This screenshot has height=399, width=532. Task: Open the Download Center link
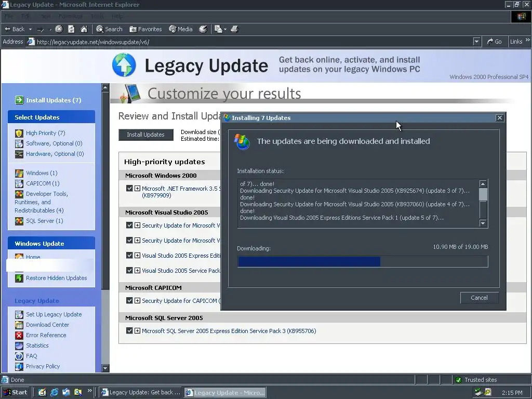[x=42, y=325]
